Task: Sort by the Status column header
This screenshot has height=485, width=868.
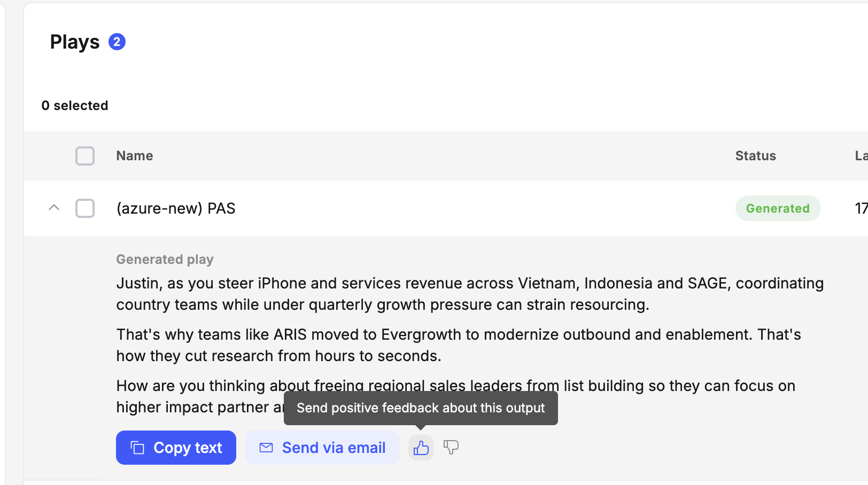Action: point(755,156)
